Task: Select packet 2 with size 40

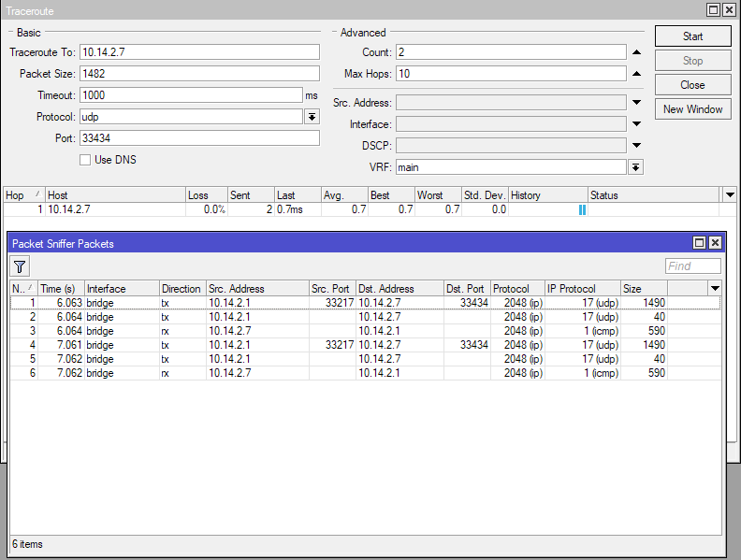Action: 366,317
